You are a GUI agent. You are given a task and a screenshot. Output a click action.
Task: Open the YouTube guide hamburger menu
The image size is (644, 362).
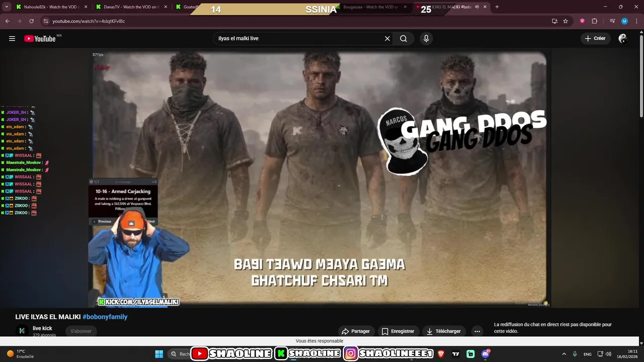(x=12, y=39)
